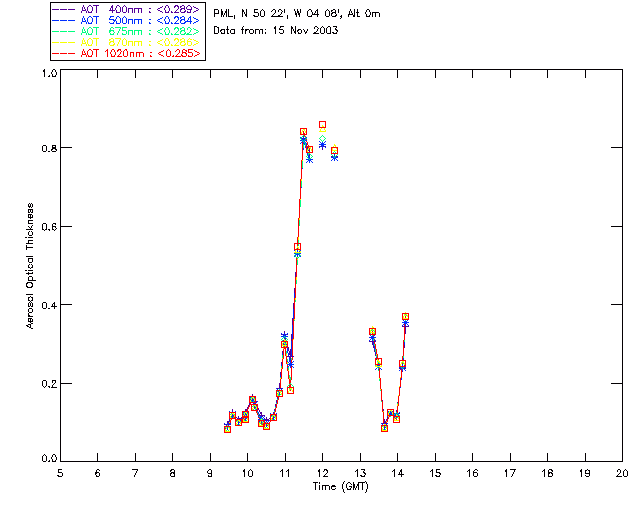Click the y-axis tick label 1.0
This screenshot has height=512, width=640.
[49, 73]
